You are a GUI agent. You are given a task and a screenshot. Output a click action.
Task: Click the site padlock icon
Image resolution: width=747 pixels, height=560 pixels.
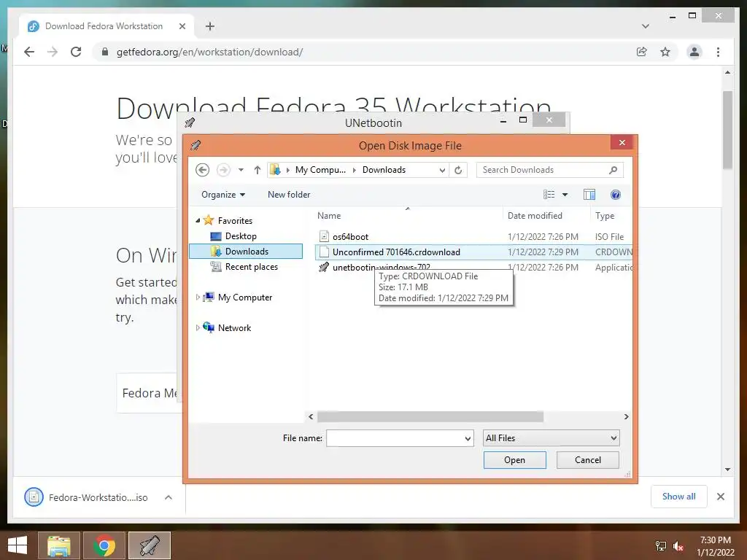pyautogui.click(x=105, y=52)
